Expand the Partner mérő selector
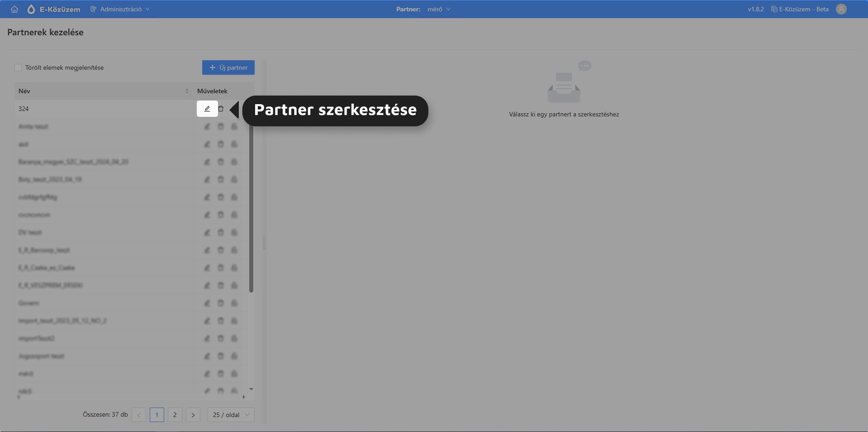868x432 pixels. (438, 9)
